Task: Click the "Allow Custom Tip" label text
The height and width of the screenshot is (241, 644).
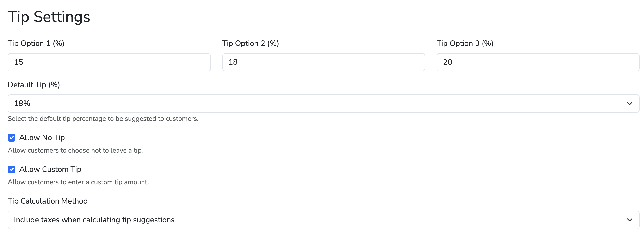Action: [x=50, y=169]
